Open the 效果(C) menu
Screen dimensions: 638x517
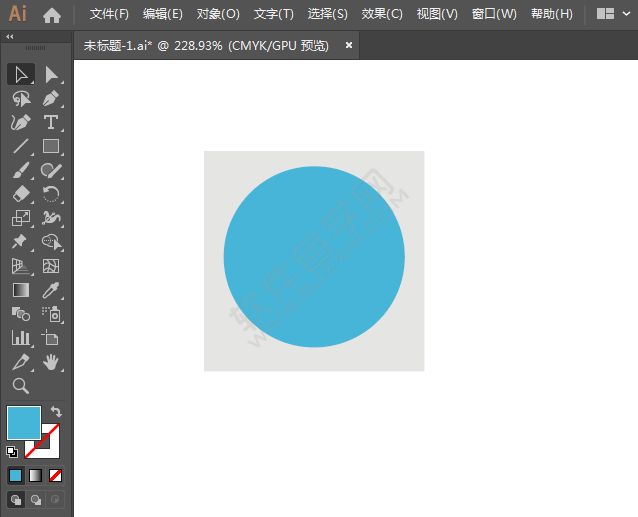[382, 14]
